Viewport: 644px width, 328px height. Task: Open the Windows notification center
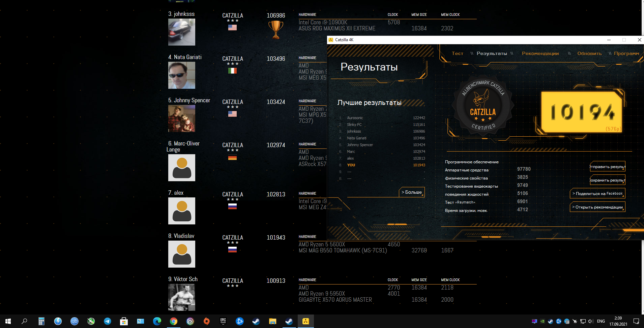(636, 321)
